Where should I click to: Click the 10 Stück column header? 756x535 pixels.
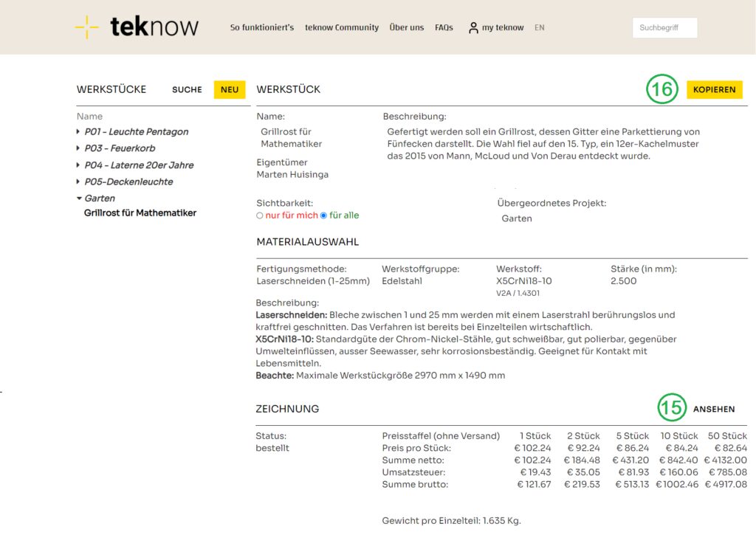[679, 435]
